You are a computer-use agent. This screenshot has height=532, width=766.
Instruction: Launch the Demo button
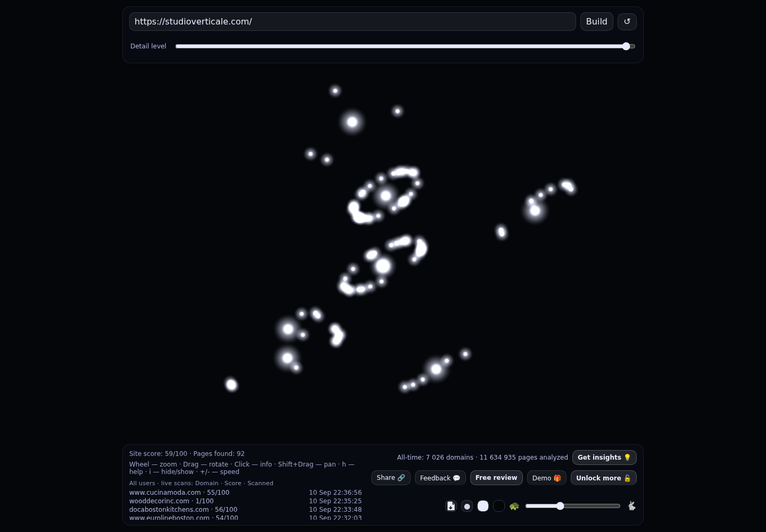click(x=547, y=478)
